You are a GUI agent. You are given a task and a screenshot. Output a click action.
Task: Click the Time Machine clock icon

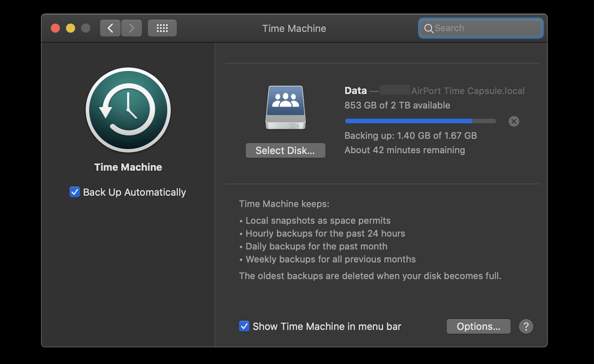pyautogui.click(x=128, y=110)
